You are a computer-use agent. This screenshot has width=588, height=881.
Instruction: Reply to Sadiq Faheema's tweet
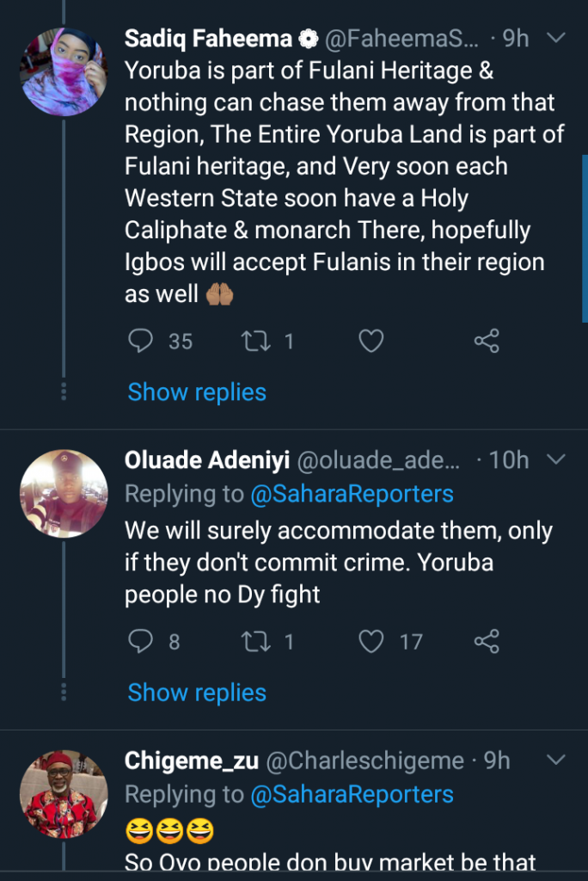coord(140,342)
